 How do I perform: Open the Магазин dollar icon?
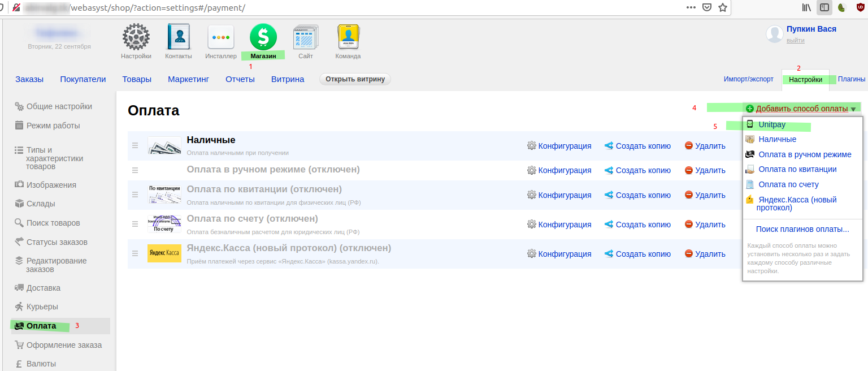[263, 37]
